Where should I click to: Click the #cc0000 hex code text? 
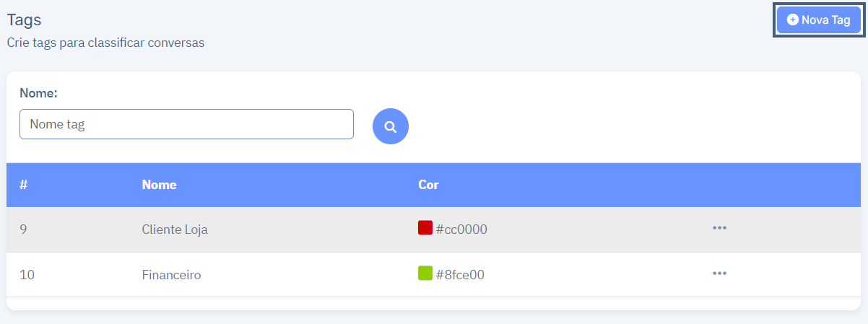(461, 229)
